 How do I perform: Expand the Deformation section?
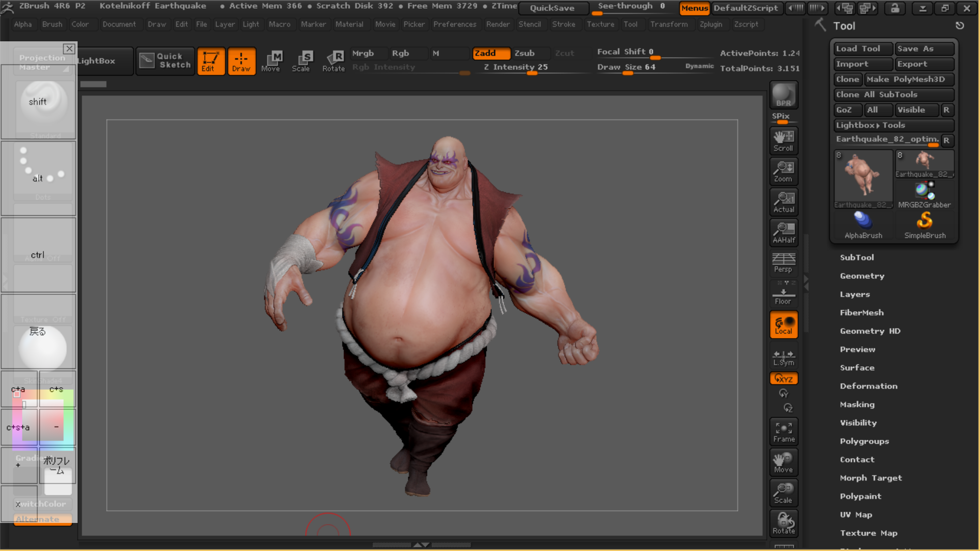click(868, 386)
